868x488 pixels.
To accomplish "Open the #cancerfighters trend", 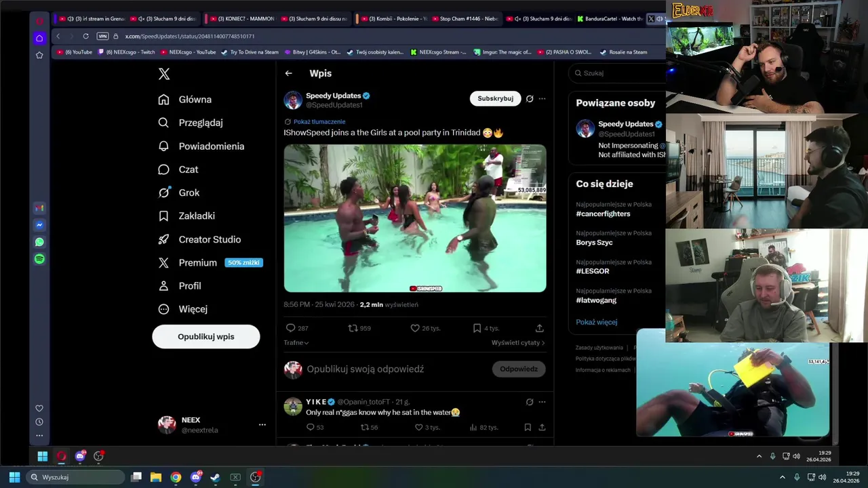I will 603,214.
